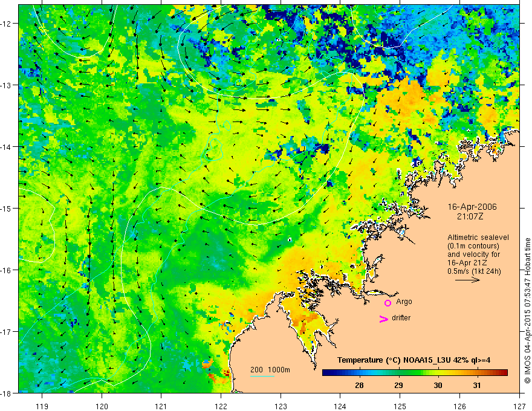Click the longitude 123 axis label
Image resolution: width=532 pixels, height=411 pixels.
[x=281, y=406]
